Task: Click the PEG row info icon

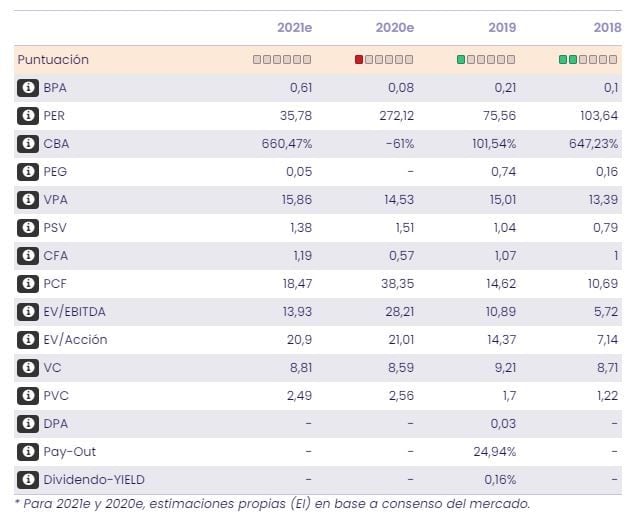Action: pos(26,172)
